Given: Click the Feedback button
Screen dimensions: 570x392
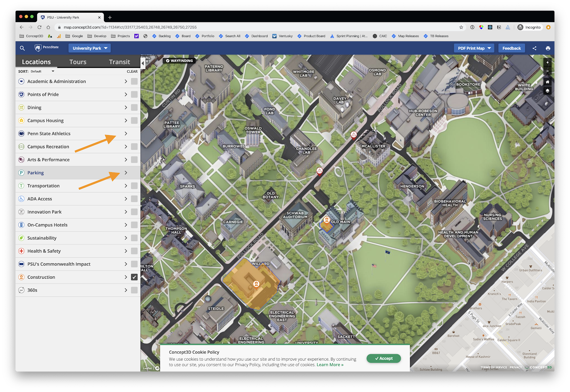Looking at the screenshot, I should (512, 48).
